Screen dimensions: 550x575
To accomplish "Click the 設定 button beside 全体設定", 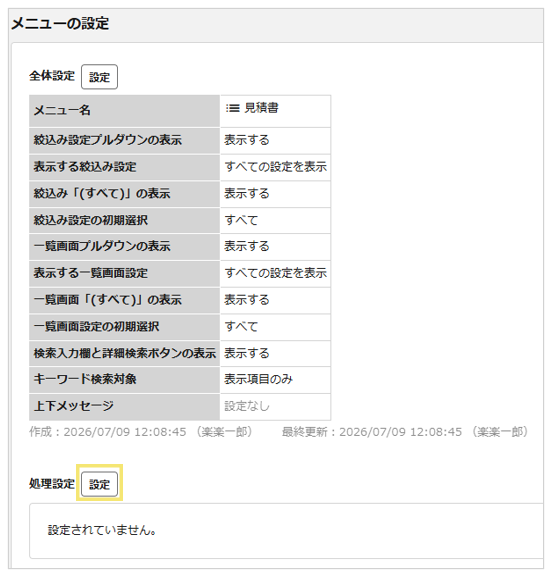I will click(99, 77).
